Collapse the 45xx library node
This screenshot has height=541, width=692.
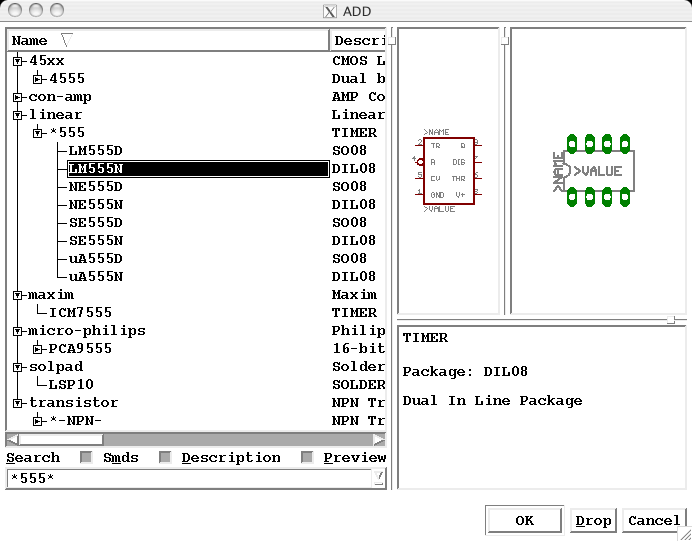click(17, 61)
